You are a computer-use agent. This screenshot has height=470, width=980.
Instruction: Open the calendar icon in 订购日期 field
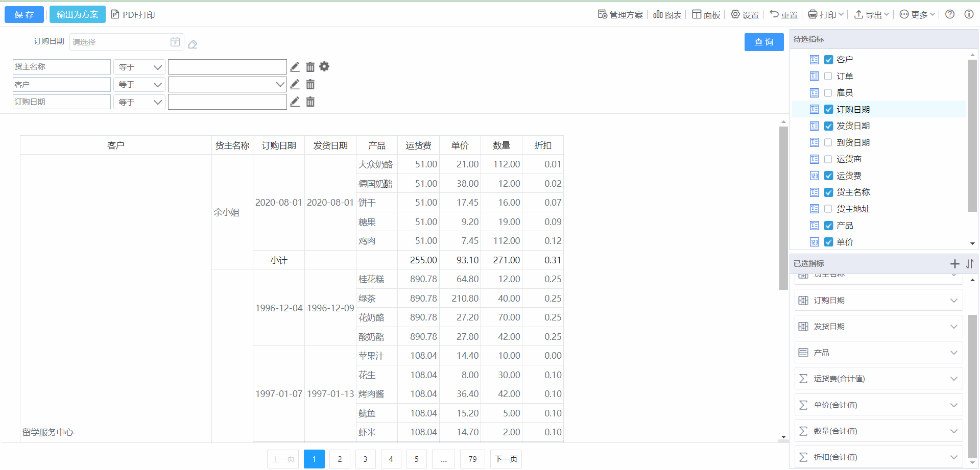pyautogui.click(x=175, y=42)
